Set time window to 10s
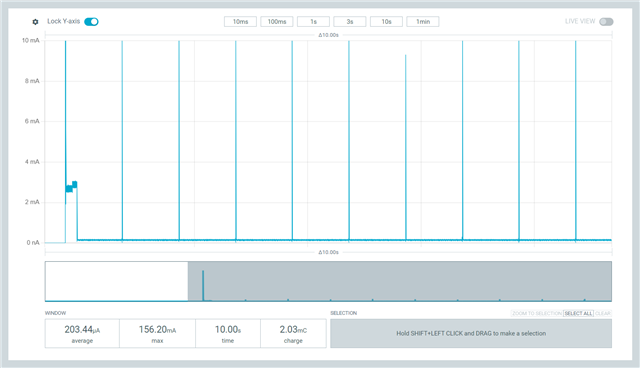 (x=386, y=22)
